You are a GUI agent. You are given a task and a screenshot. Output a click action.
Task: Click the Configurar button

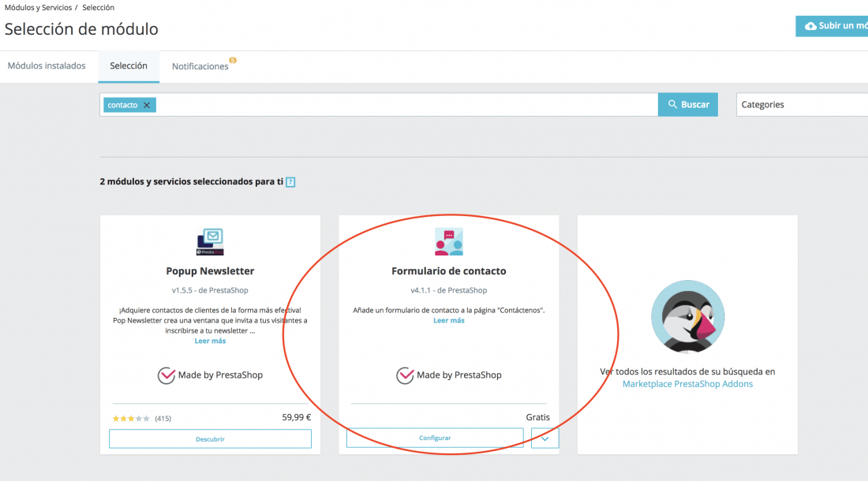pyautogui.click(x=435, y=438)
